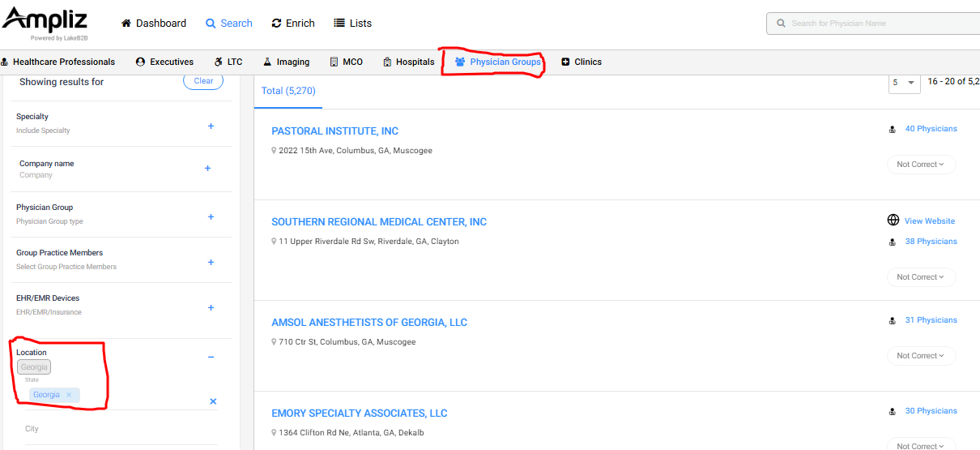Switch to LTC tab
The height and width of the screenshot is (450, 980).
(228, 62)
